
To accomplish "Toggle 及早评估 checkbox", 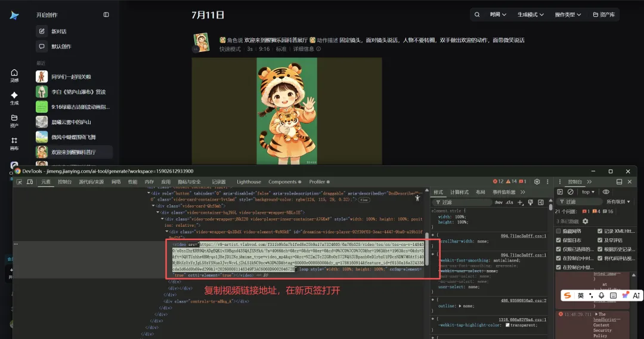I will point(600,241).
